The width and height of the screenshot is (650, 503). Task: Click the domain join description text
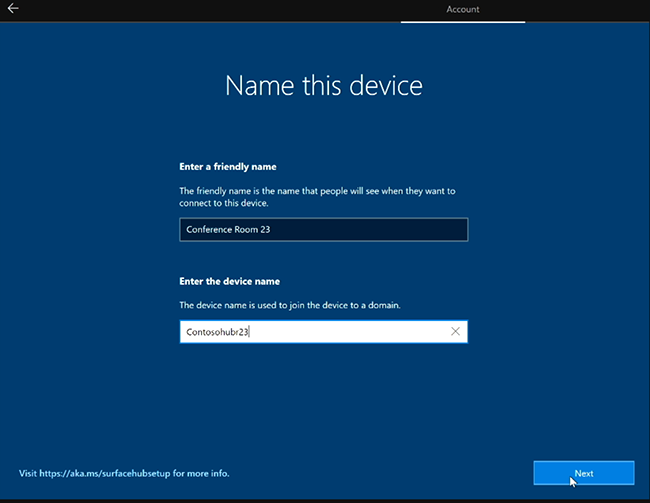[290, 305]
